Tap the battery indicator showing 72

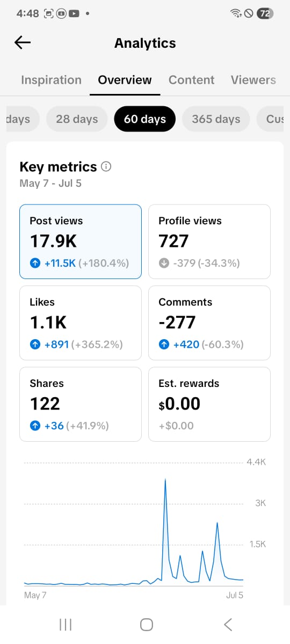coord(264,14)
